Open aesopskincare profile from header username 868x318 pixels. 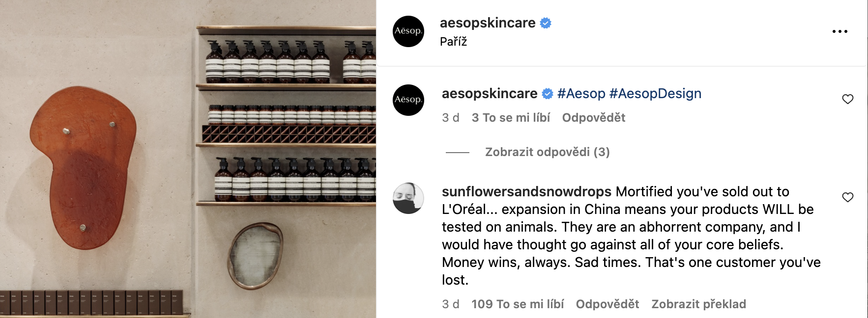(488, 23)
